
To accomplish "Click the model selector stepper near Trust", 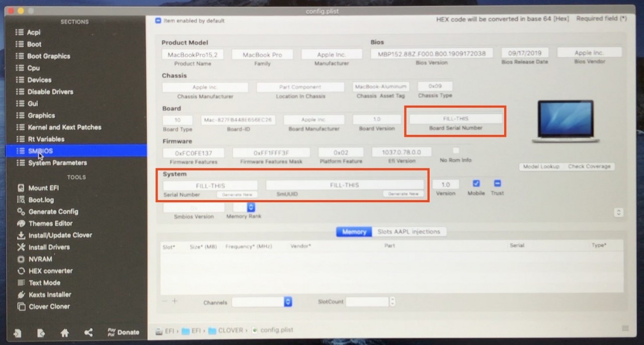I will click(x=619, y=213).
